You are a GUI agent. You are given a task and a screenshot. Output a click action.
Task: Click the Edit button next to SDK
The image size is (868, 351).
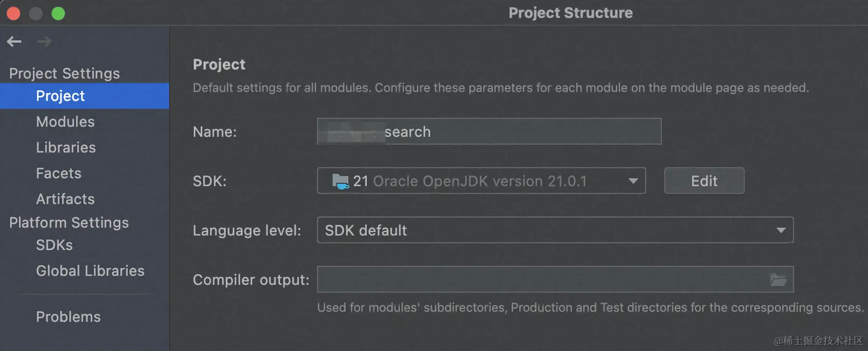[x=704, y=181]
